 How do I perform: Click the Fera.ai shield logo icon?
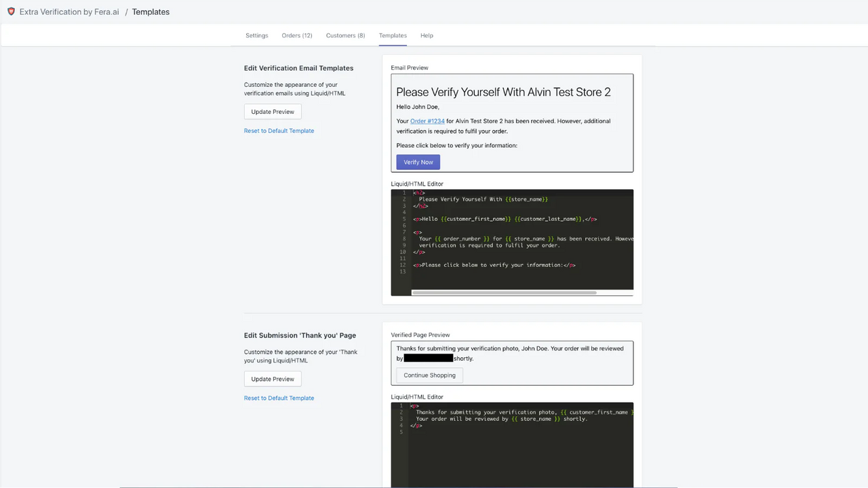pos(11,12)
